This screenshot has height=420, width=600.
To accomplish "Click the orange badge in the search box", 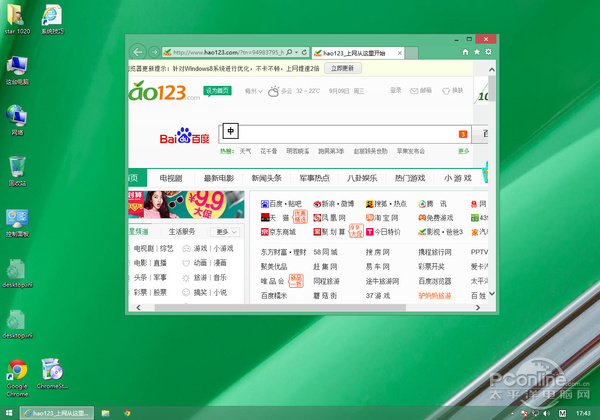I will [463, 134].
